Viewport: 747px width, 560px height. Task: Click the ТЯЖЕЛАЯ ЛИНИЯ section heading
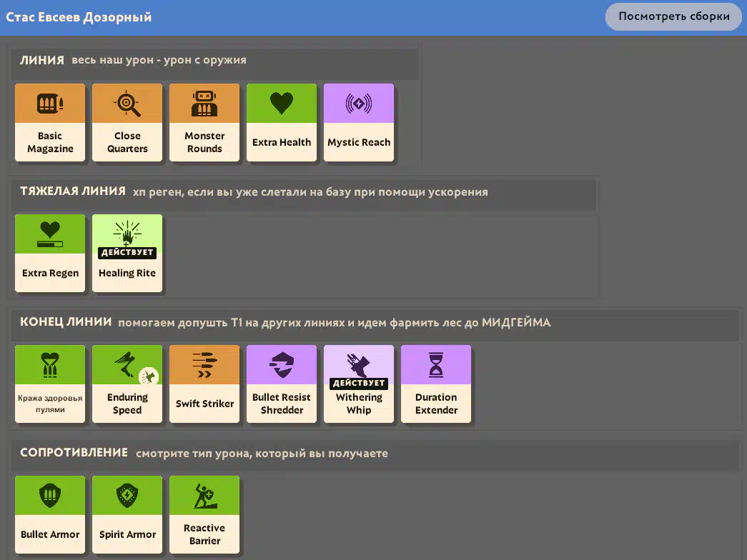[x=73, y=191]
